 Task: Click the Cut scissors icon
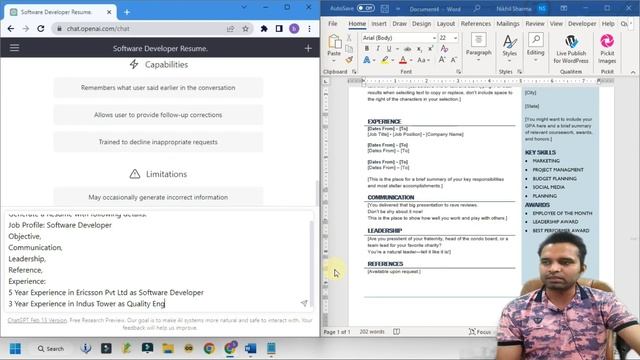pyautogui.click(x=349, y=38)
